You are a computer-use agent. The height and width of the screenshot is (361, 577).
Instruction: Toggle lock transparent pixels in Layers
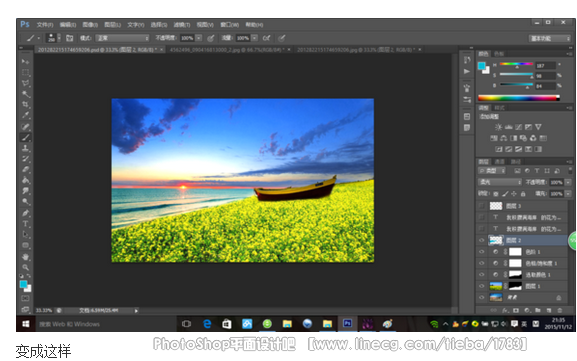(496, 194)
